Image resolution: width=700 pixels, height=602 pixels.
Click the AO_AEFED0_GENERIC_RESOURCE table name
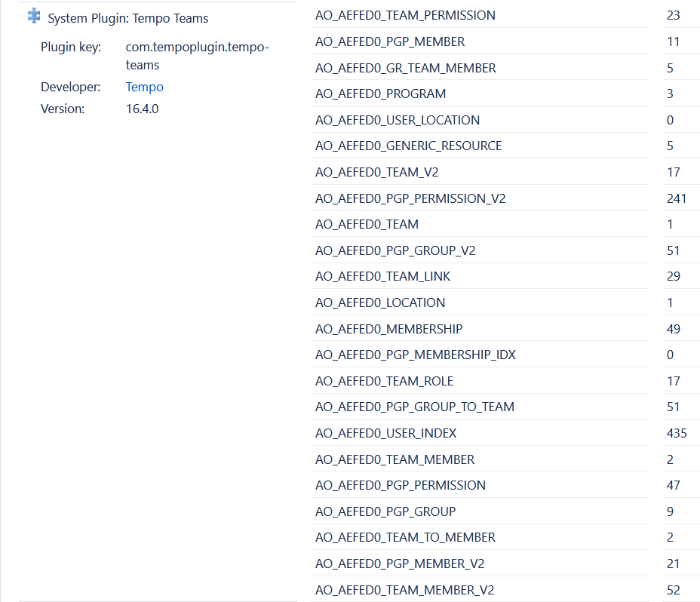coord(408,146)
